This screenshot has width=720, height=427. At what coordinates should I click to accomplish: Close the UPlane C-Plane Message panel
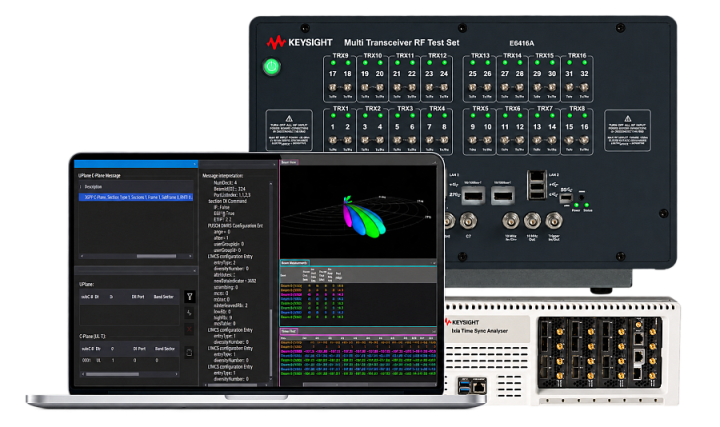pos(195,163)
